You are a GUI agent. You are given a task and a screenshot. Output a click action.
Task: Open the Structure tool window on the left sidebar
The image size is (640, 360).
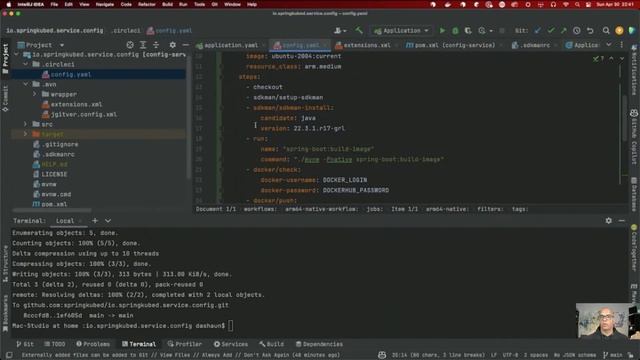tap(5, 264)
